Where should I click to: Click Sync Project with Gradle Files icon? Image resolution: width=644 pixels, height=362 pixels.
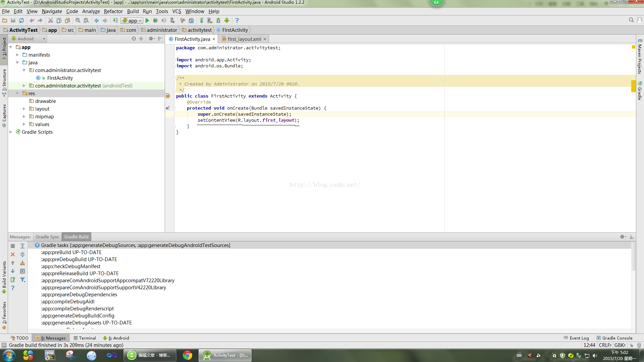202,20
